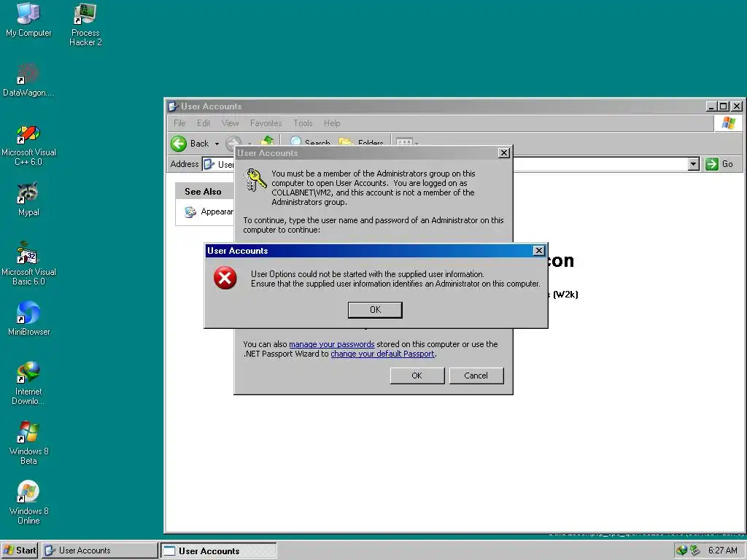Click the 6:27 AM clock
The width and height of the screenshot is (747, 560).
(x=722, y=551)
